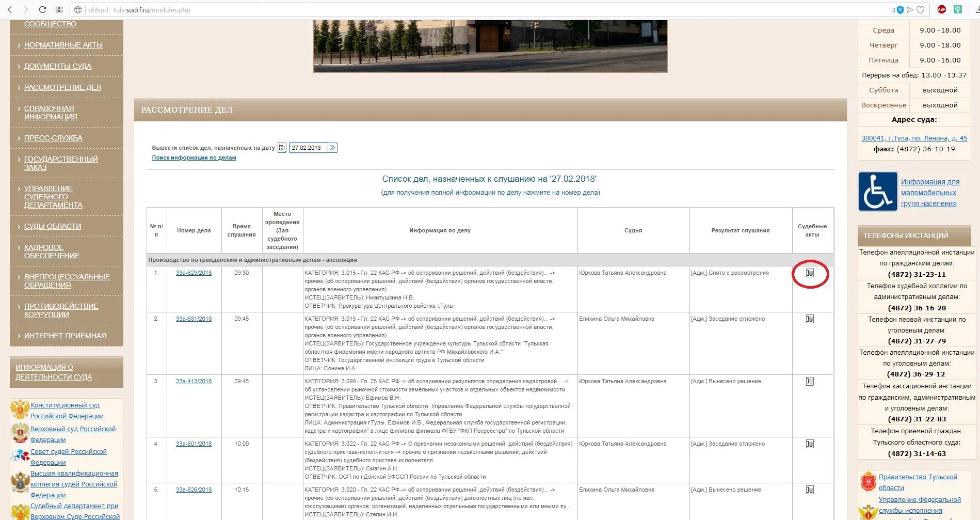Open the ГОСУДАРСТВЕННЫЙ ЗАКАЗ menu section

pyautogui.click(x=61, y=163)
